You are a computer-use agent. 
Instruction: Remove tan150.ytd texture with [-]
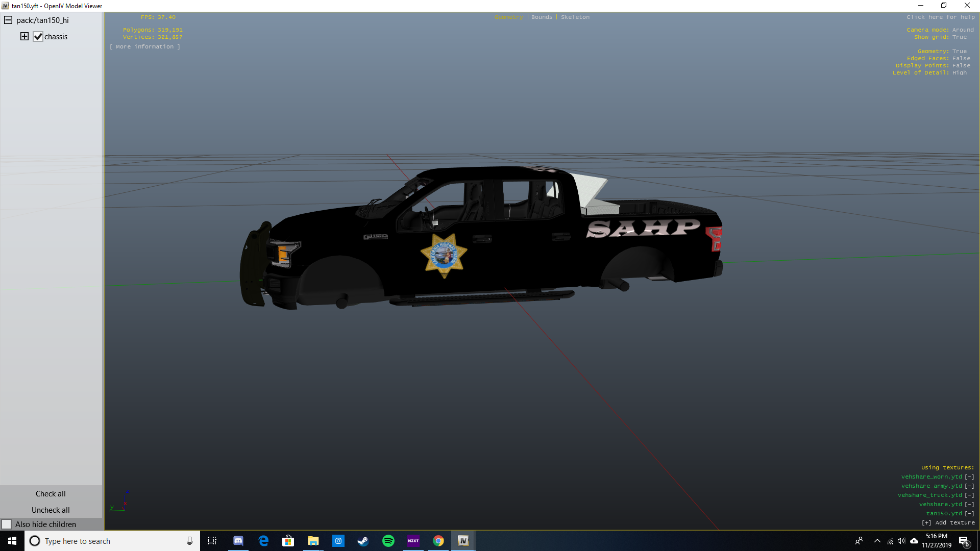click(x=969, y=513)
